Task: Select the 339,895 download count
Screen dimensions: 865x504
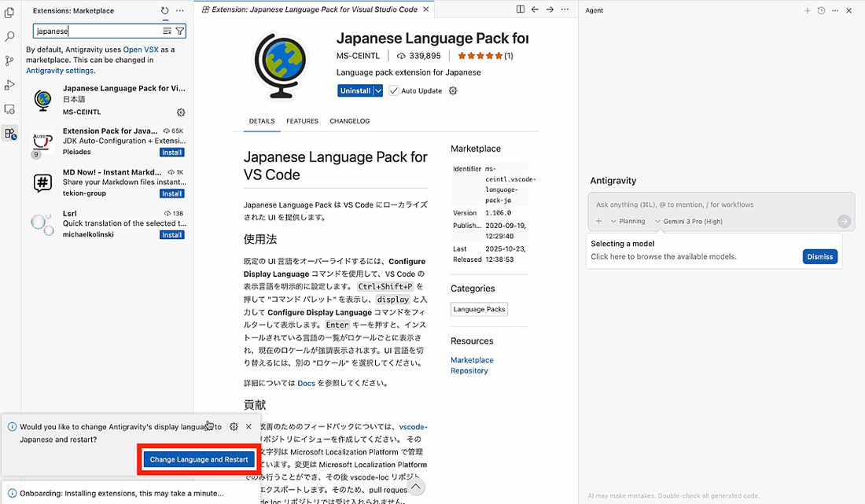Action: 418,56
